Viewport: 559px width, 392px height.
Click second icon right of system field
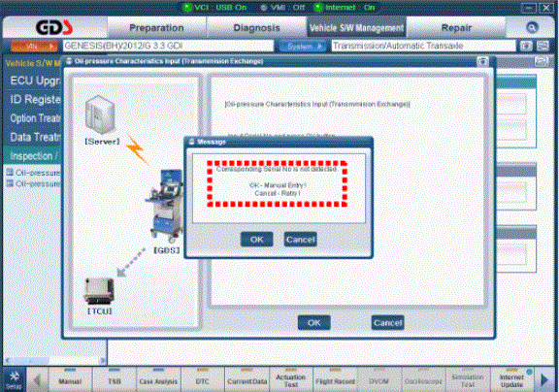543,46
